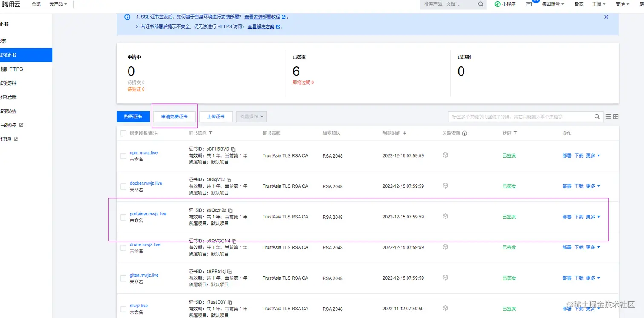Screen dimensions: 644x318
Task: Click 申请免费证书 button
Action: tap(175, 117)
